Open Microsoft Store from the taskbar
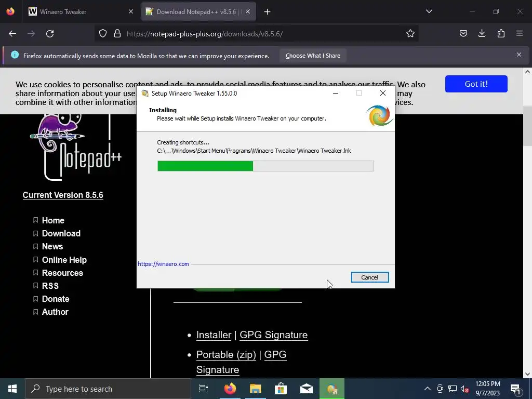The width and height of the screenshot is (532, 399). [281, 389]
